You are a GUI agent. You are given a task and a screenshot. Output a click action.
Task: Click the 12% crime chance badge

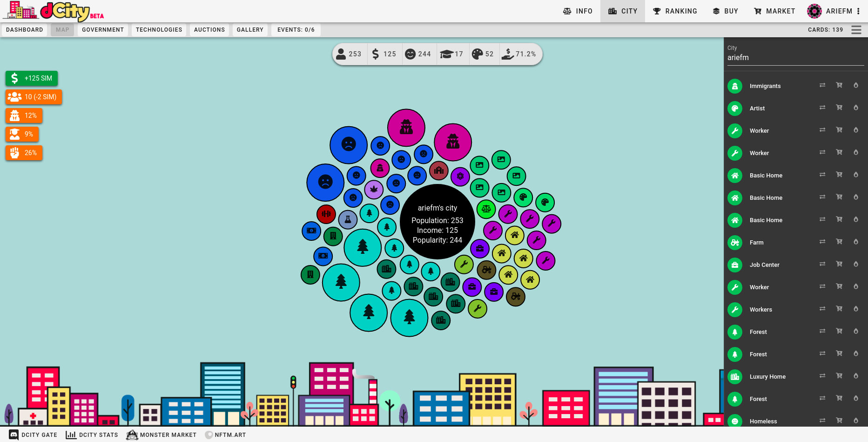click(x=24, y=116)
